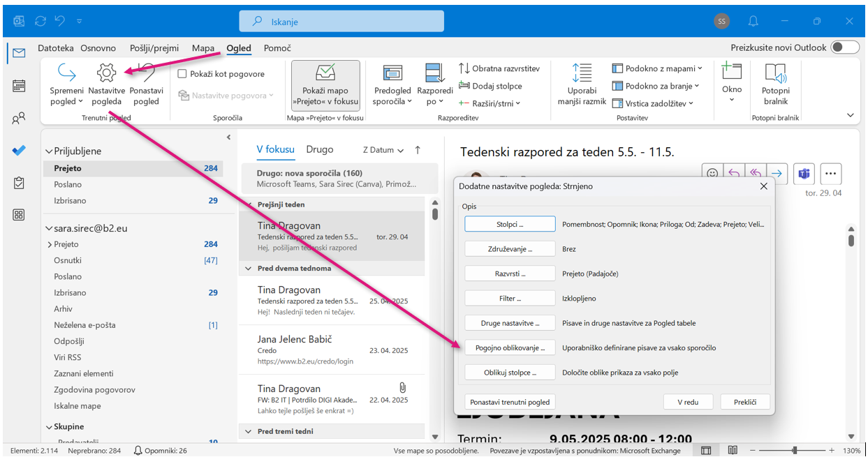
Task: Click the zoom-in plus in the status bar
Action: point(831,451)
